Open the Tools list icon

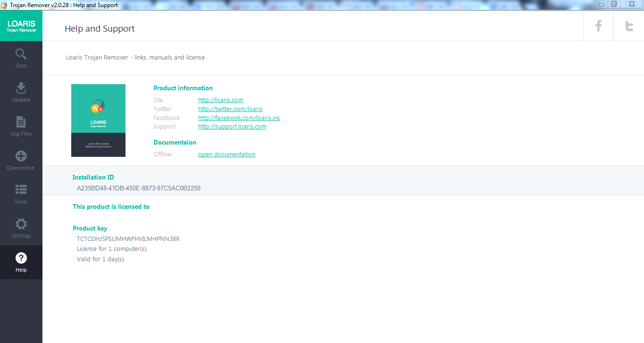(x=21, y=189)
